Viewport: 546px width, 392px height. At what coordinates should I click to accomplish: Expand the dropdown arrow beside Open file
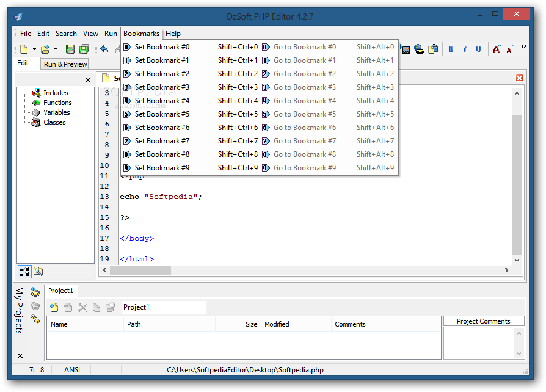(56, 49)
